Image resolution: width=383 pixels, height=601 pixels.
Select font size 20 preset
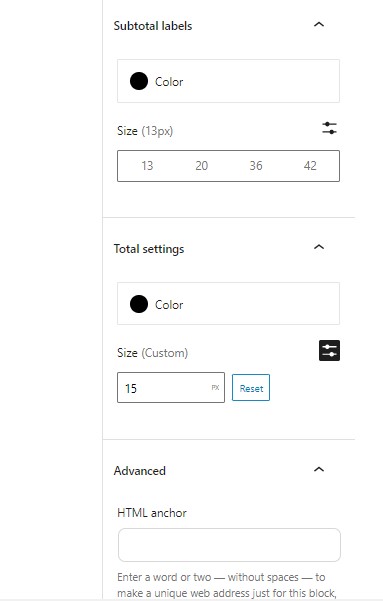click(x=202, y=166)
